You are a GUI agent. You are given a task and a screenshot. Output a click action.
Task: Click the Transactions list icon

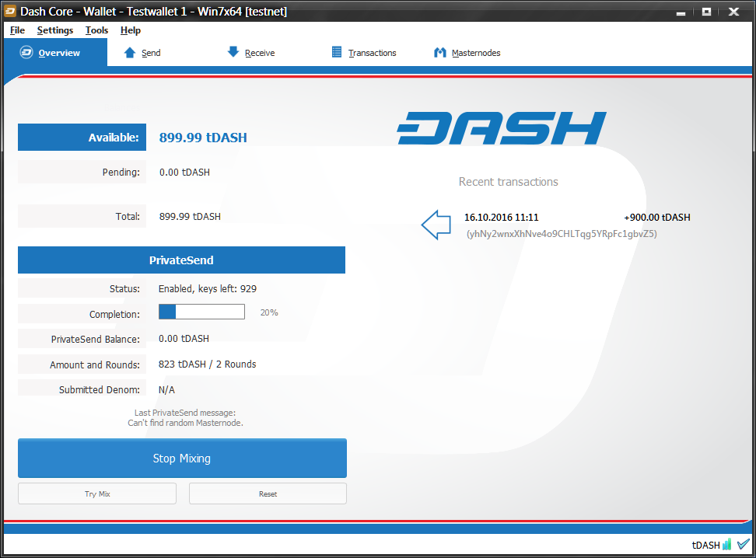(337, 52)
